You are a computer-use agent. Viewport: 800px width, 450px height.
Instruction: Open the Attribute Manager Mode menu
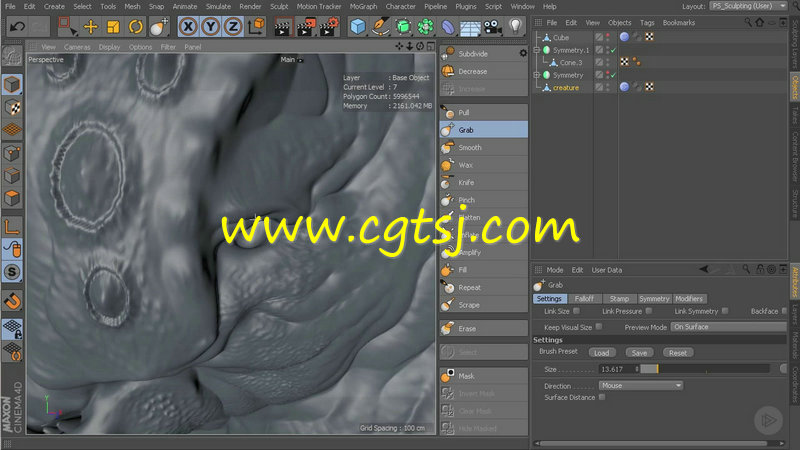pos(555,270)
